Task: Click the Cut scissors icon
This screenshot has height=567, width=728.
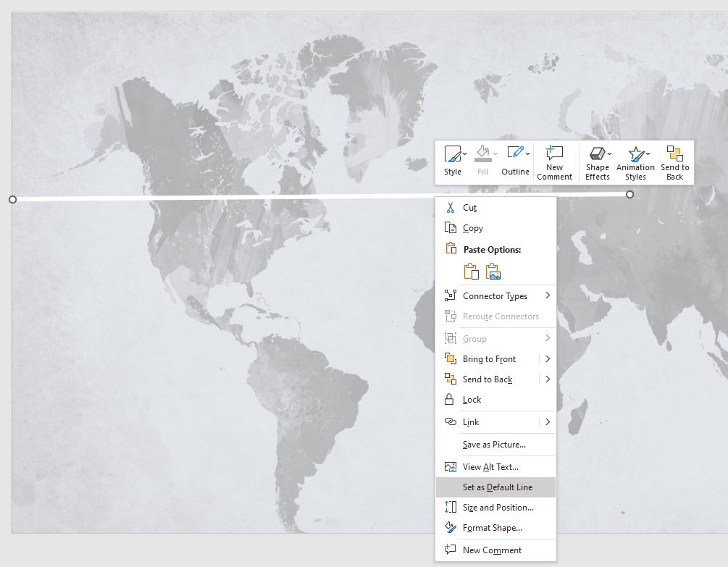Action: click(x=451, y=208)
